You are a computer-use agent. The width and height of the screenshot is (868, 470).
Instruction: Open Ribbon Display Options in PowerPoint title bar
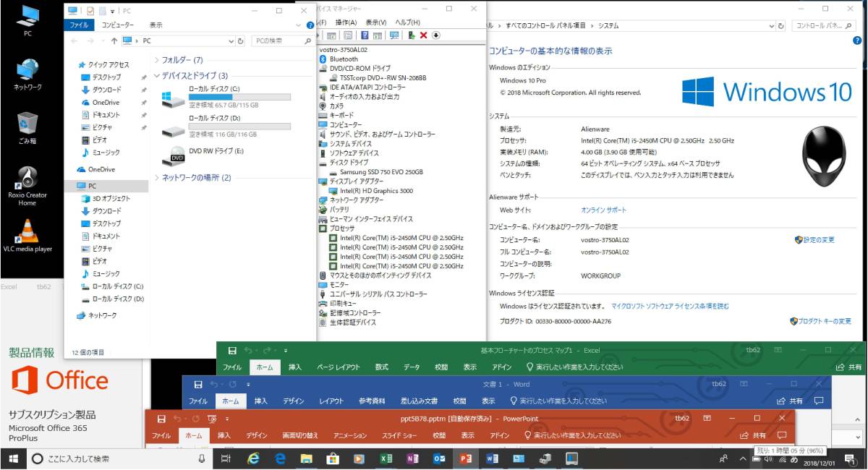707,418
